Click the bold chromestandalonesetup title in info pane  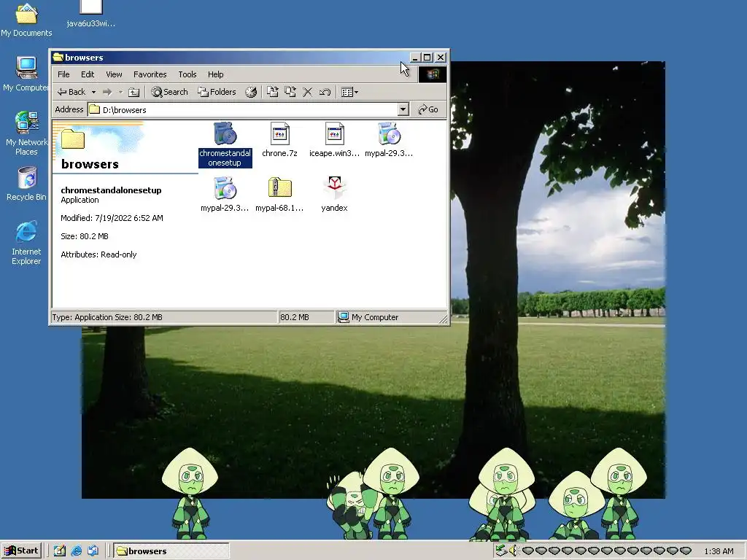[111, 190]
